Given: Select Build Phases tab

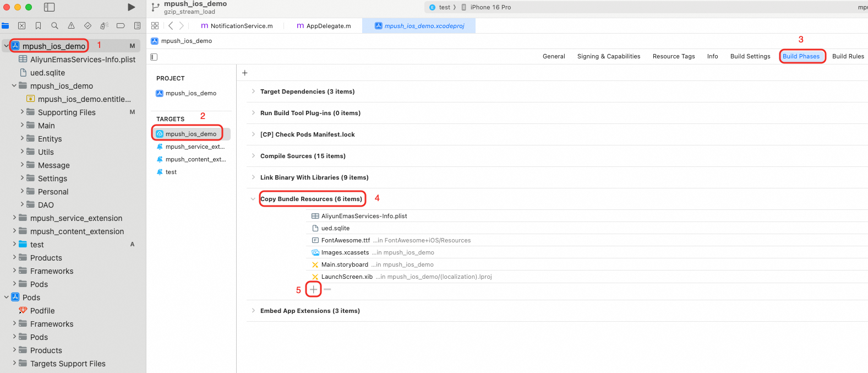Looking at the screenshot, I should click(801, 56).
